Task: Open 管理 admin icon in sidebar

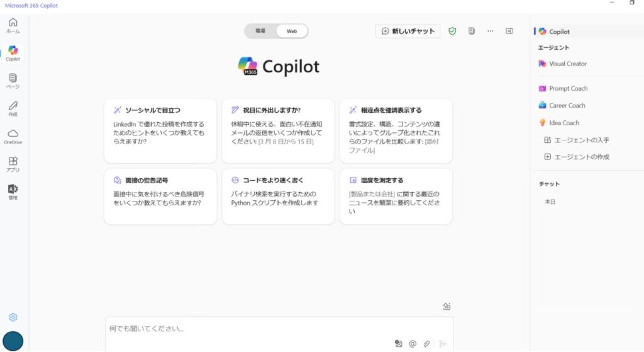Action: pyautogui.click(x=13, y=192)
